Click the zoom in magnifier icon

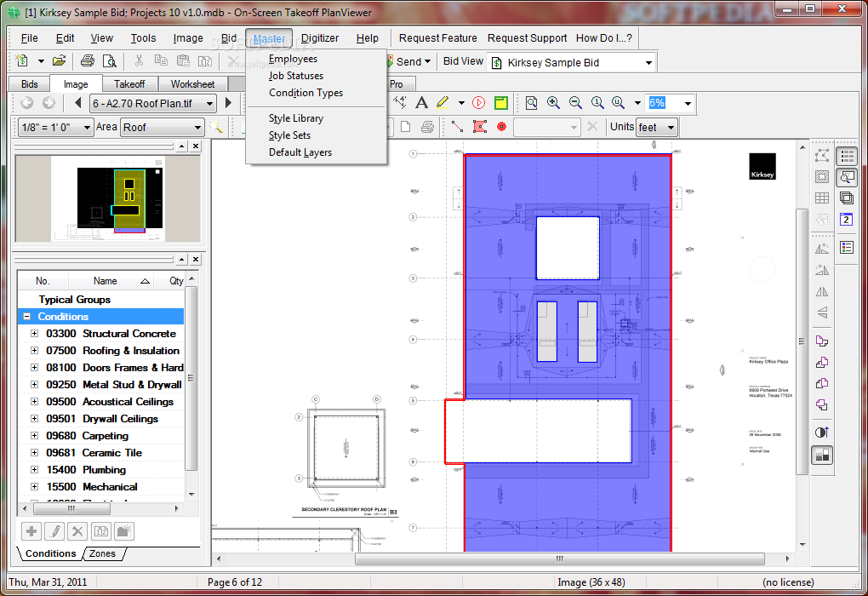(553, 103)
